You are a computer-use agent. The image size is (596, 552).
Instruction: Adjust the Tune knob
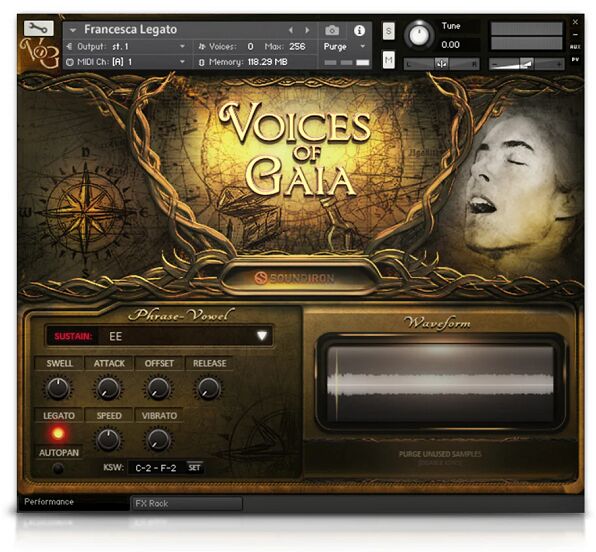[418, 35]
